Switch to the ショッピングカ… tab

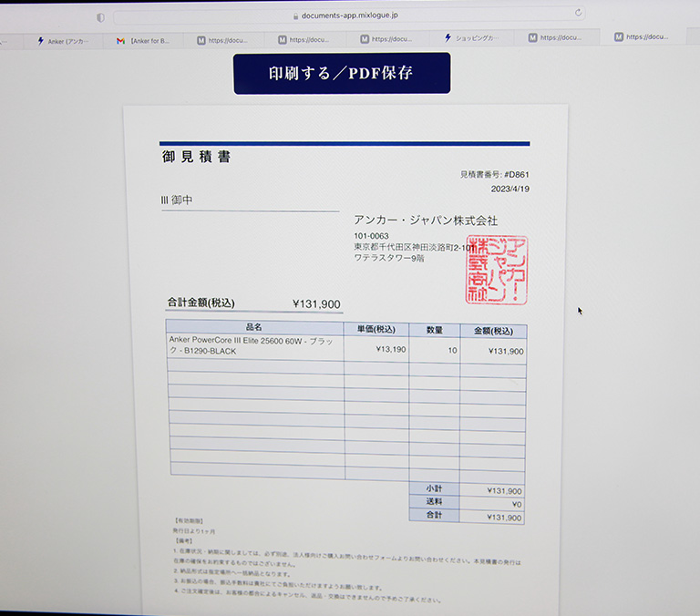471,38
